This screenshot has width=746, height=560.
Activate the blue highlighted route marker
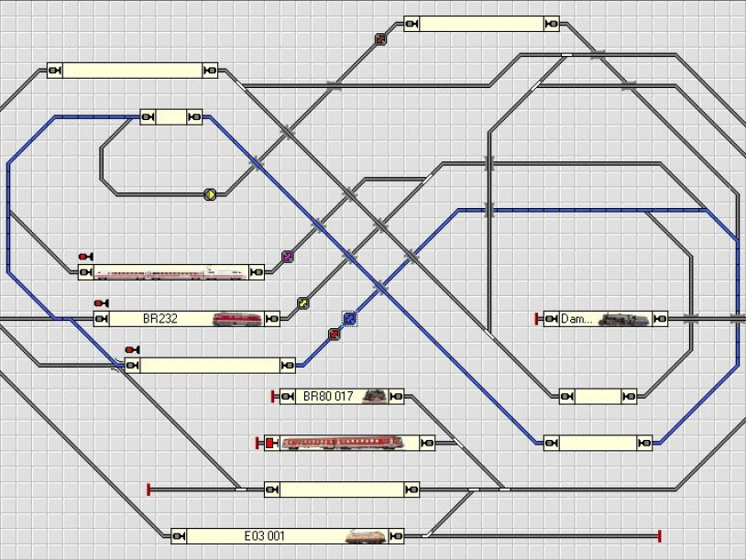[349, 319]
